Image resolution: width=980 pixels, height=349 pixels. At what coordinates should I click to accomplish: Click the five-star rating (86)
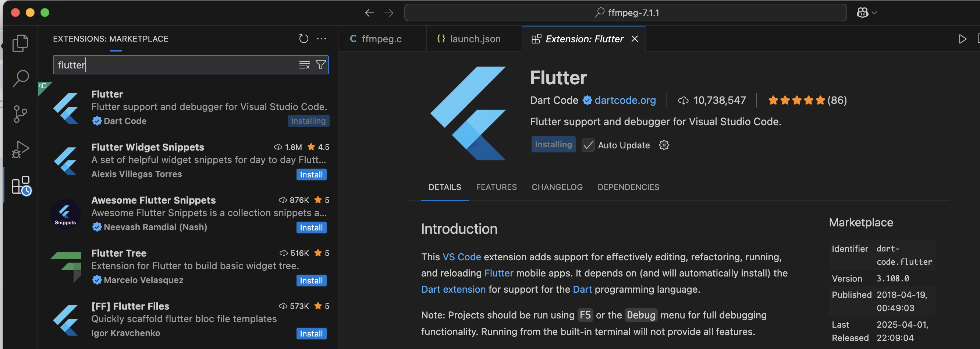coord(807,101)
